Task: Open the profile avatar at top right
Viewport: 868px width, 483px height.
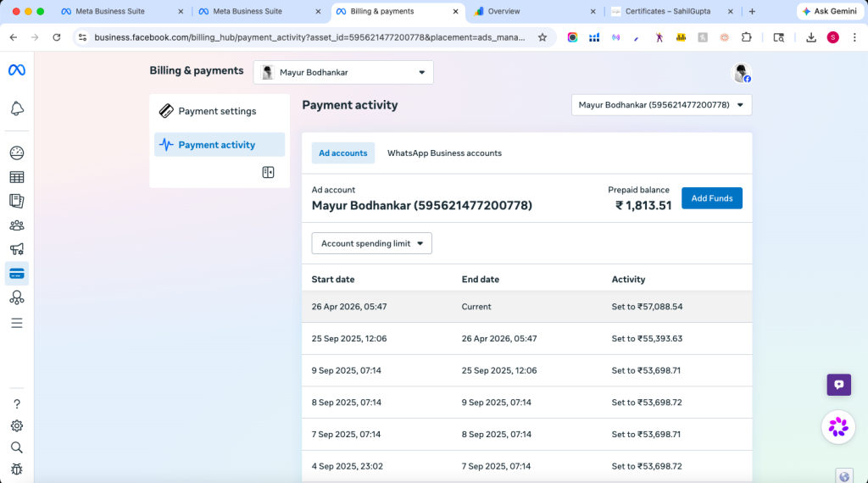Action: click(x=741, y=73)
